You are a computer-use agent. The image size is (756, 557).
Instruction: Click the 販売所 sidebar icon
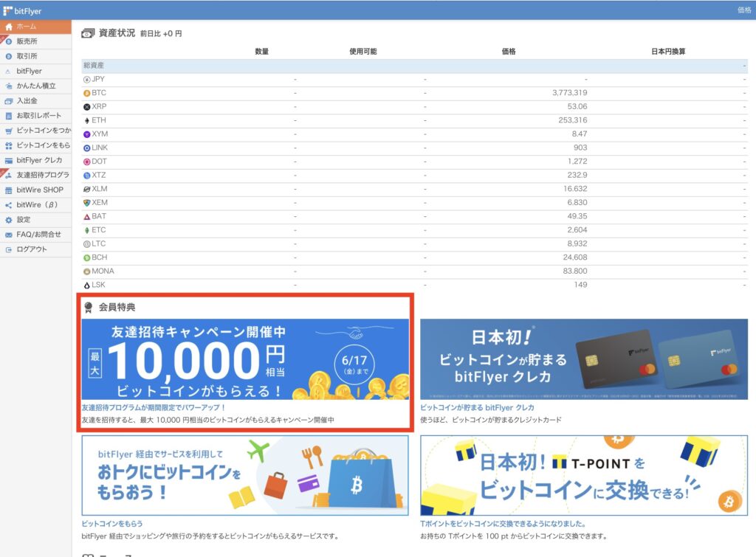point(9,41)
